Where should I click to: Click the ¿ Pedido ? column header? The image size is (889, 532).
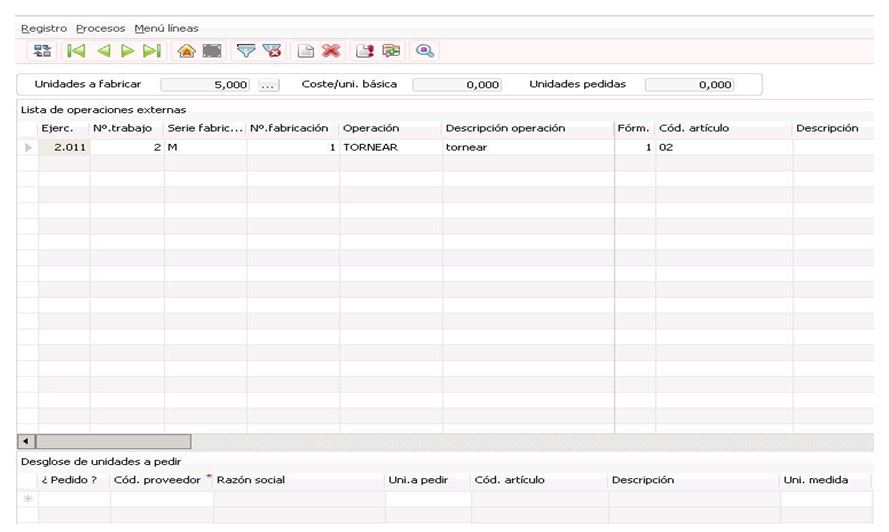tap(74, 480)
